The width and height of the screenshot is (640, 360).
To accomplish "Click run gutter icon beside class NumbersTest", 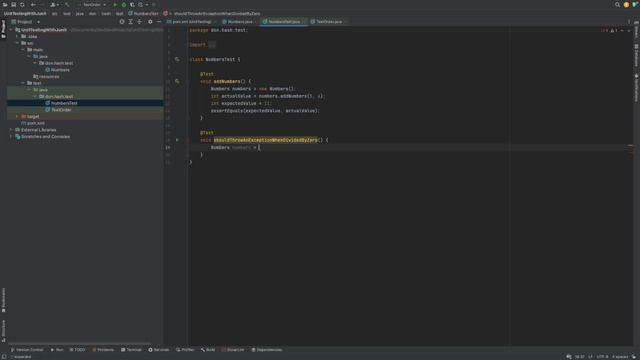I will (x=177, y=59).
